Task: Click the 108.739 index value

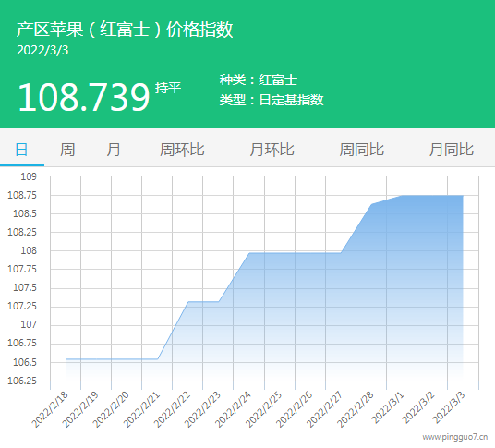Action: 84,97
